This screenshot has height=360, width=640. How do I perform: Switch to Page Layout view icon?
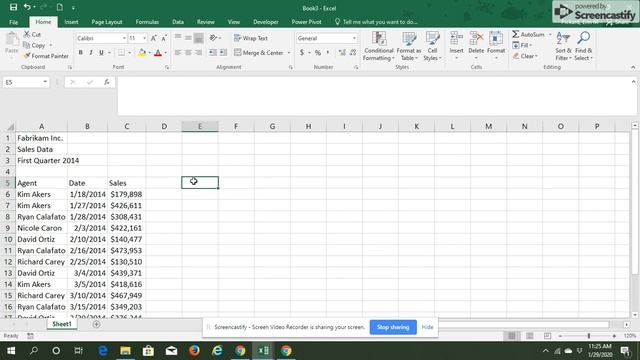529,336
